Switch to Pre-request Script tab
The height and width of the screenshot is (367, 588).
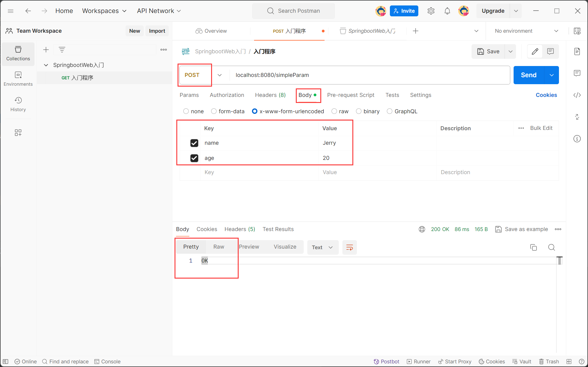[351, 95]
